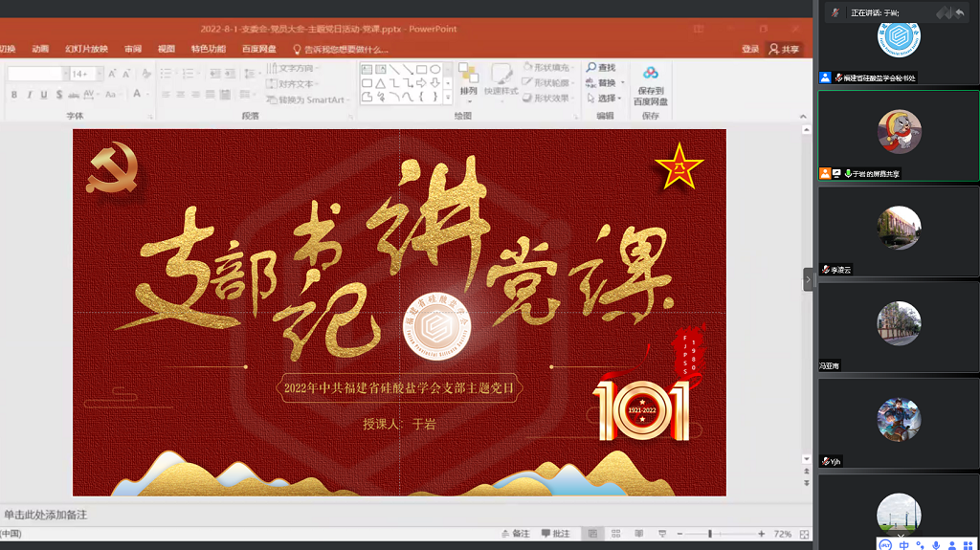Select the right arrow shape

tap(422, 82)
